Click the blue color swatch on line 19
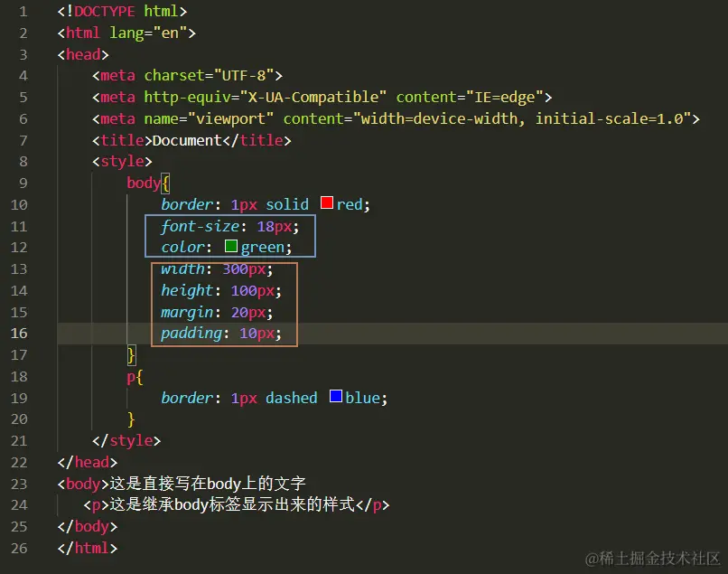 (335, 398)
